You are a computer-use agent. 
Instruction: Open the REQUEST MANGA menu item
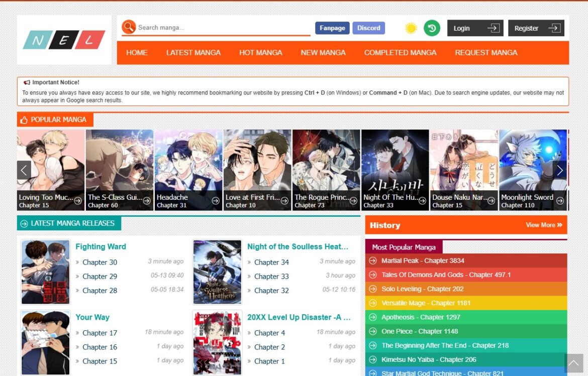point(486,53)
